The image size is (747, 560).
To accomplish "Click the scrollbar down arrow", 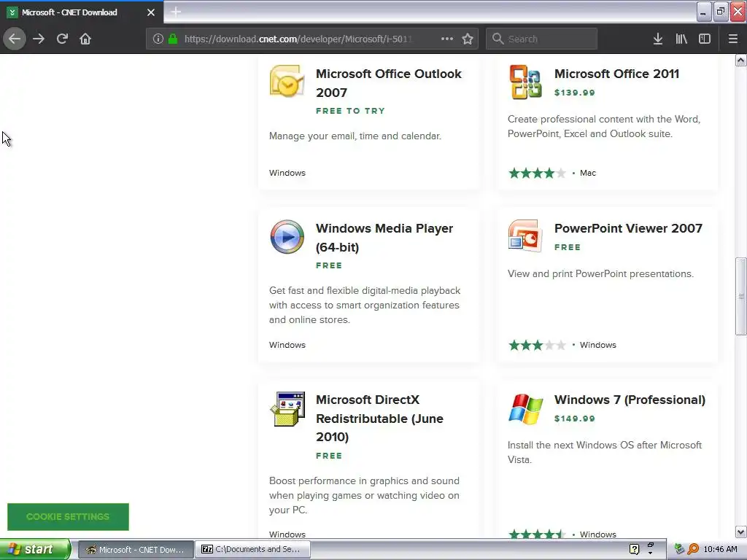I will [x=741, y=532].
